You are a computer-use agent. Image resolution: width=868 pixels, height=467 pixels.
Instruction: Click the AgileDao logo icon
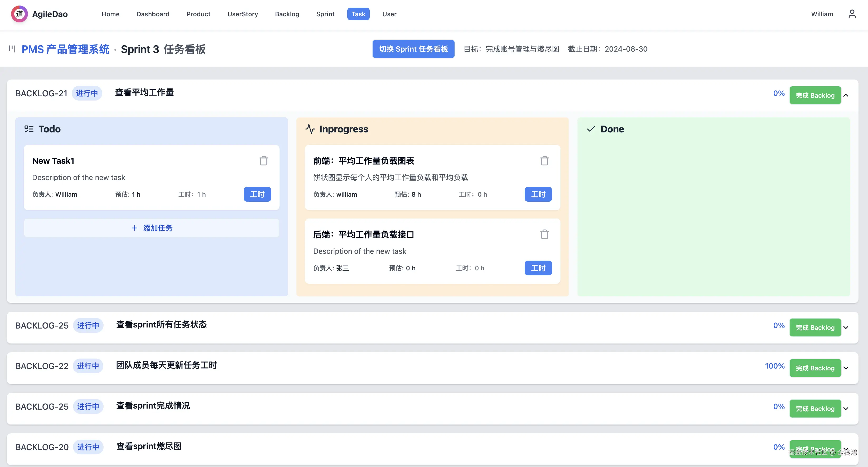(19, 14)
